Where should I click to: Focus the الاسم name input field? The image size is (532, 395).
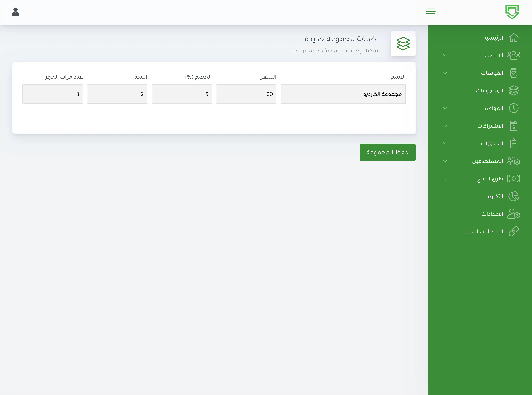tap(343, 94)
